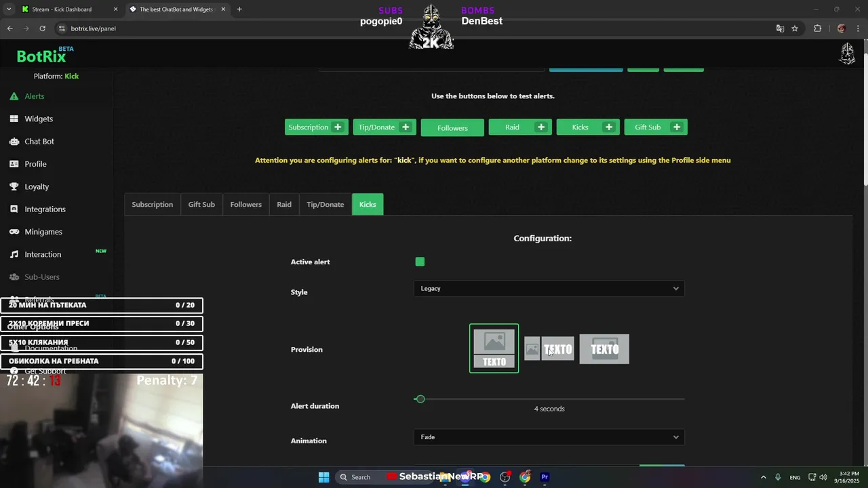868x488 pixels.
Task: Open the user avatar at top right
Action: coord(847,54)
